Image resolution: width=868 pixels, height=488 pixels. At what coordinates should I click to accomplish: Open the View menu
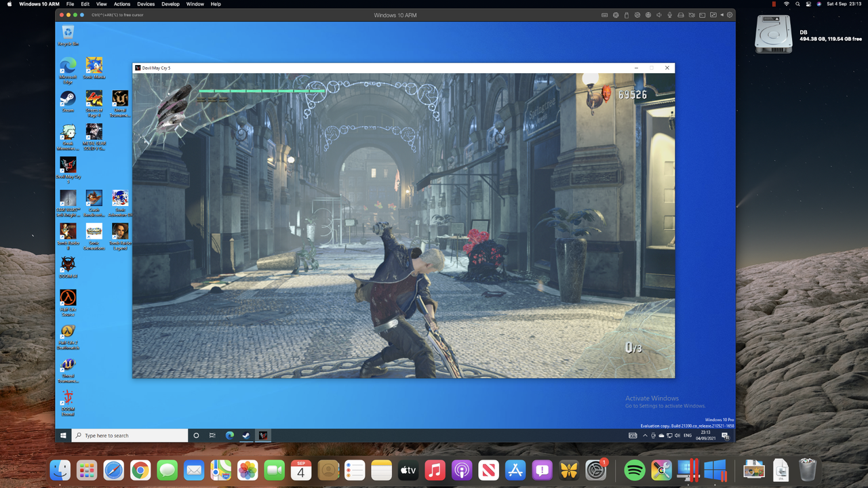pos(102,4)
